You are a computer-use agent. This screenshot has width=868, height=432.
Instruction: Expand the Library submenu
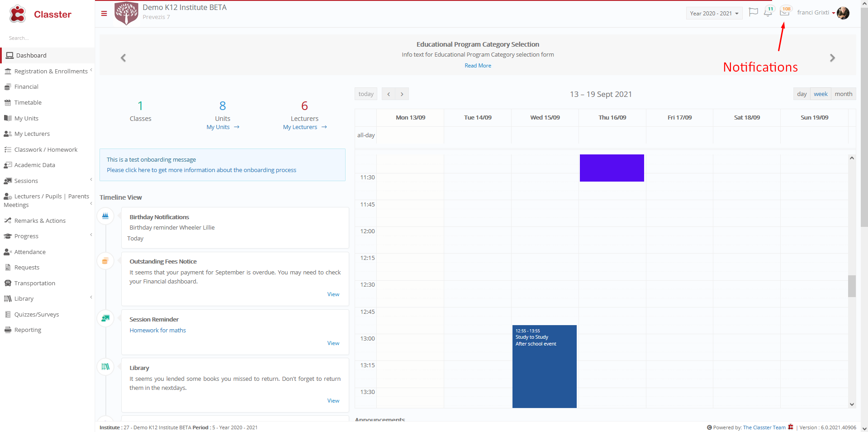(x=91, y=298)
